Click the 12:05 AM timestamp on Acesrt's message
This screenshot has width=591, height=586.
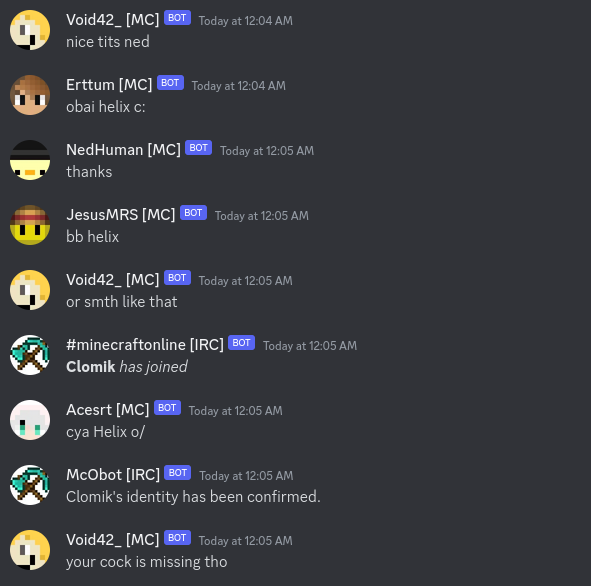pyautogui.click(x=236, y=411)
